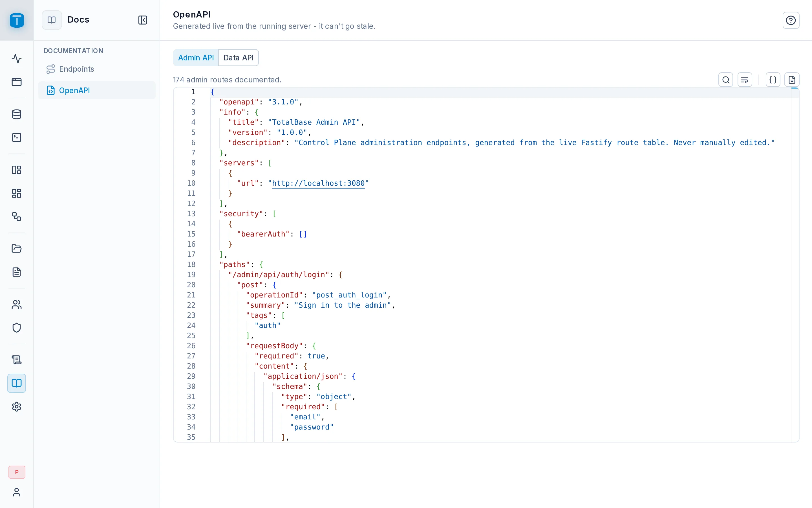Open the user profile icon at the bottom
The width and height of the screenshot is (812, 508).
pos(17,492)
